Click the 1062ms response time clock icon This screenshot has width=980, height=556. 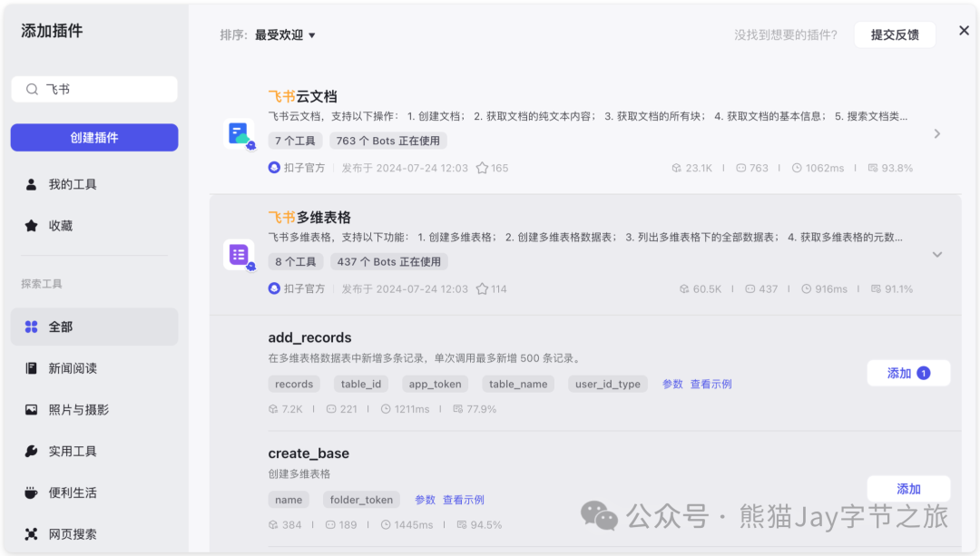click(797, 168)
